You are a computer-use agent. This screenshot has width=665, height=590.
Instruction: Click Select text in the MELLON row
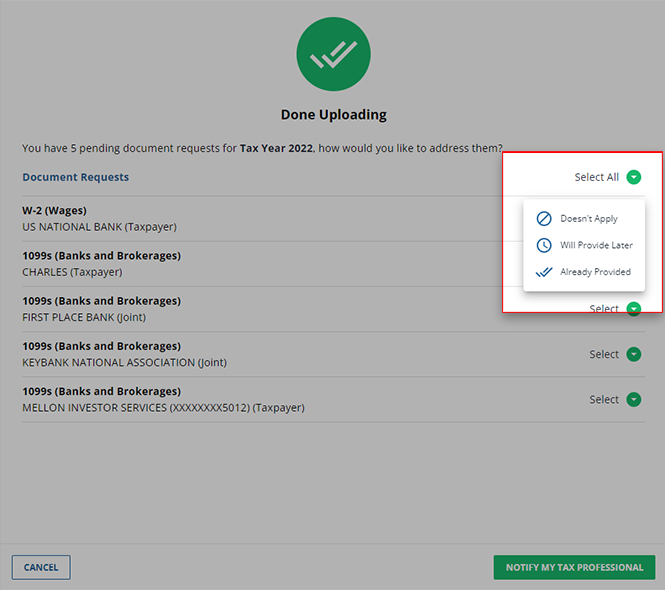(x=604, y=399)
